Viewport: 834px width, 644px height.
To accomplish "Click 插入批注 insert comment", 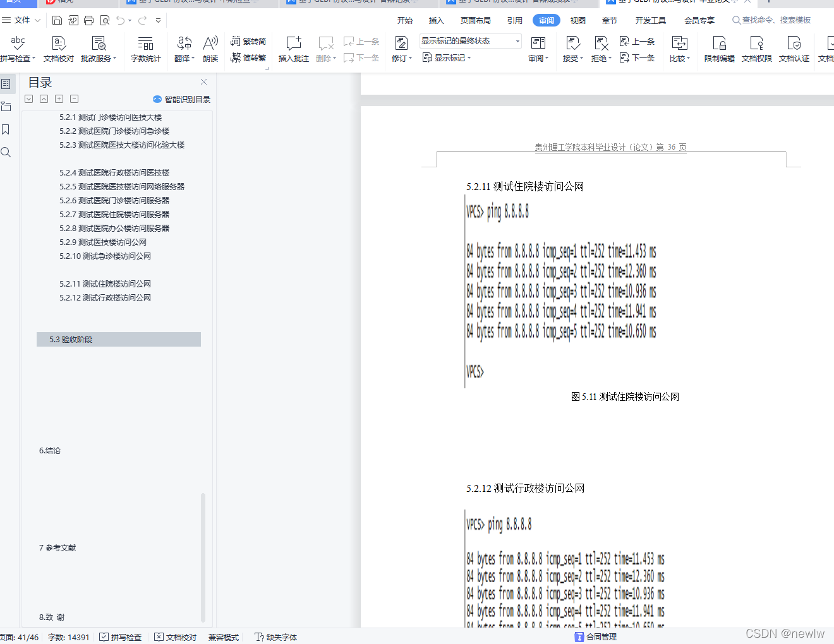I will point(294,49).
